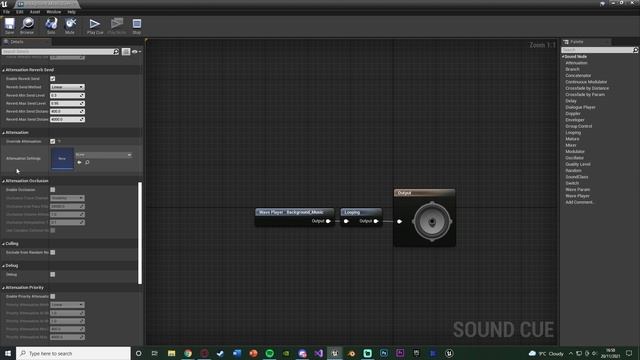
Task: Open Chrome from the taskbar
Action: coord(188,353)
